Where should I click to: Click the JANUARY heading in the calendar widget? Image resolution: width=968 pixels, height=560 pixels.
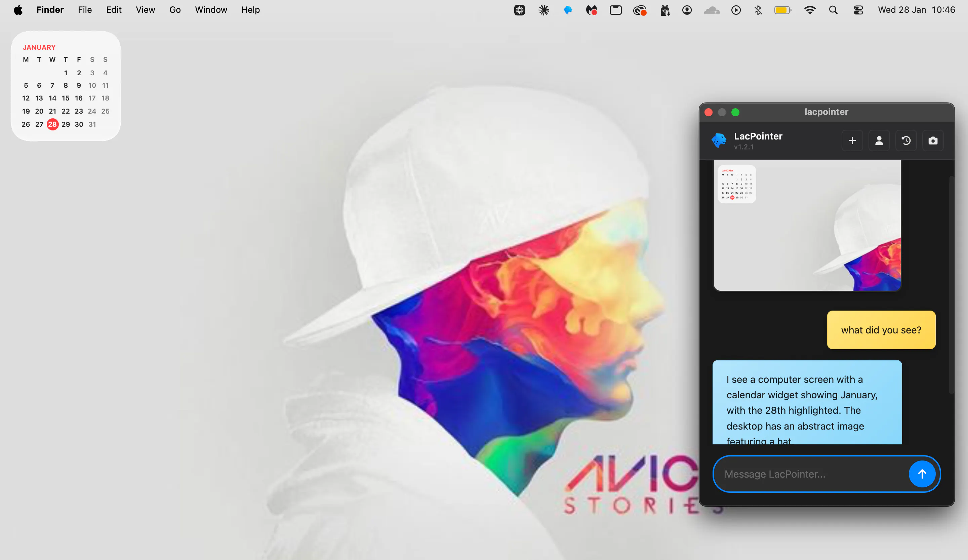[x=39, y=47]
